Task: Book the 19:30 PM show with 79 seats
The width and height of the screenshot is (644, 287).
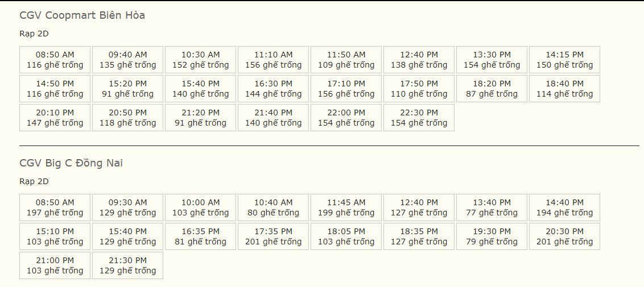Action: coord(492,236)
